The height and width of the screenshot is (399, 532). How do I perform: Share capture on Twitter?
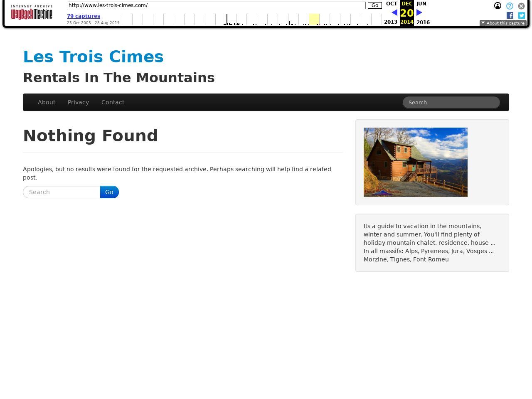(x=522, y=15)
